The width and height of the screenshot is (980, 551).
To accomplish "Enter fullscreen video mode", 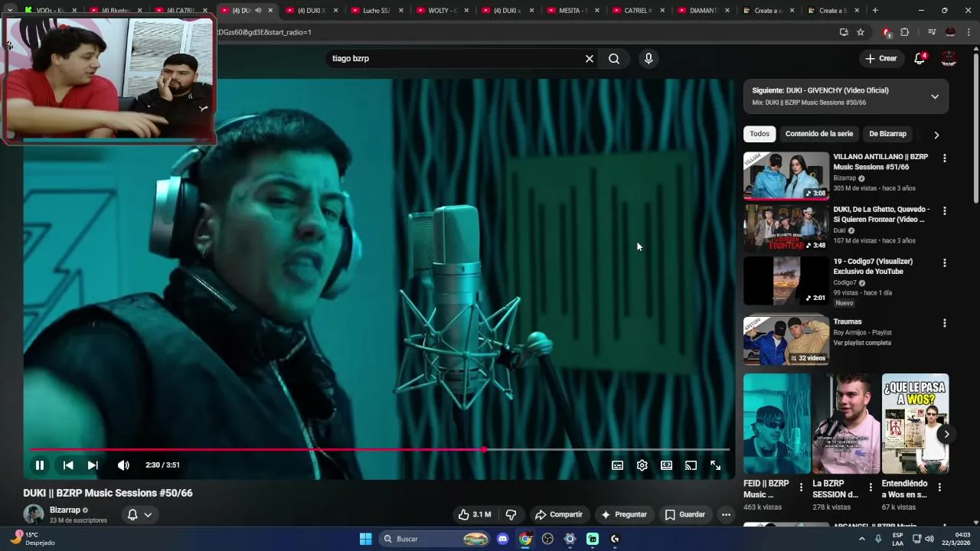I will point(715,465).
